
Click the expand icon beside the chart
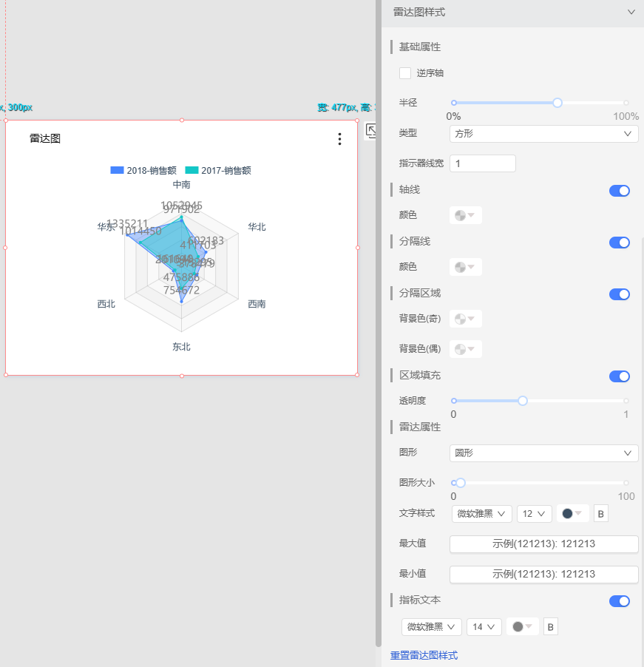tap(372, 131)
